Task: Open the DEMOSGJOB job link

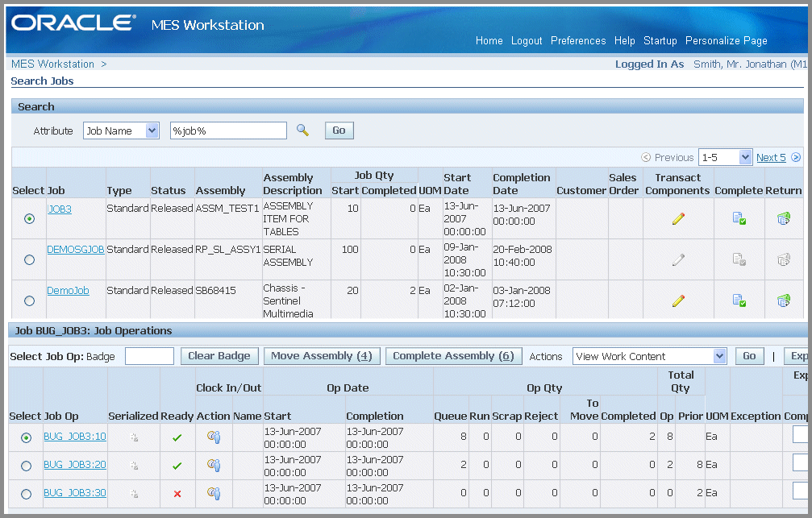Action: (76, 250)
